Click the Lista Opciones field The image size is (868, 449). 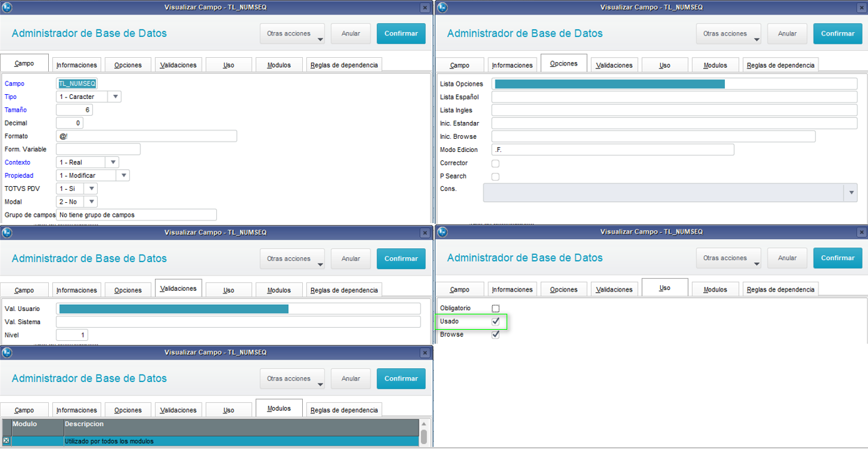[674, 84]
